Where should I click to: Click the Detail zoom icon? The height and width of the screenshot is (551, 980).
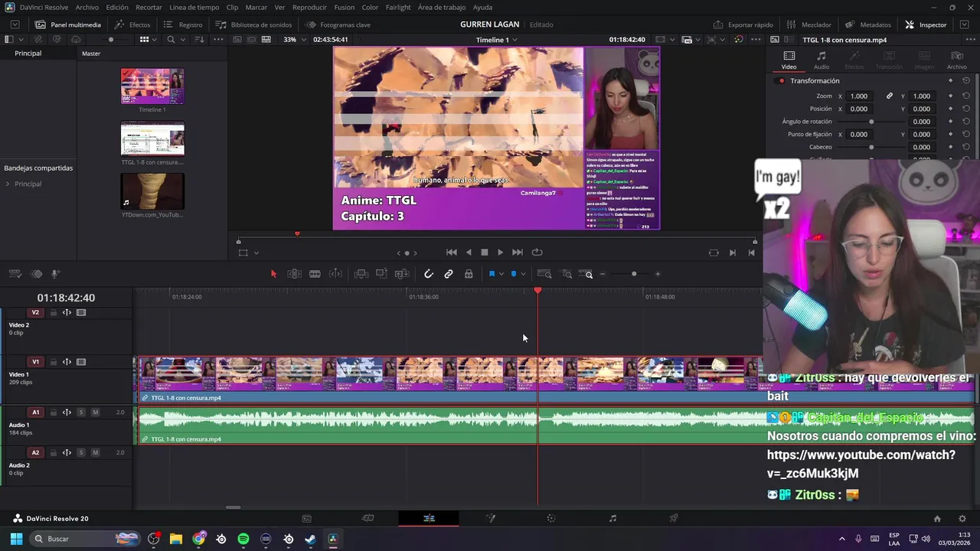point(567,274)
